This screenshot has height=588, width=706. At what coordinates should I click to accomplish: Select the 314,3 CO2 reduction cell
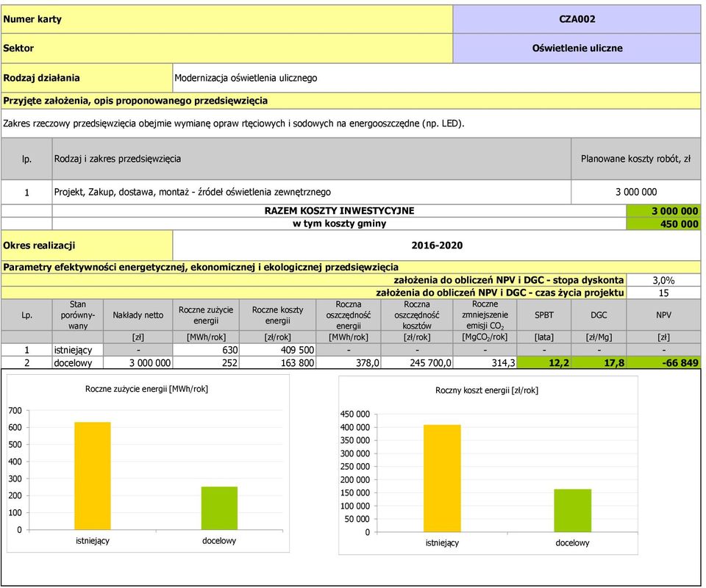tap(485, 363)
